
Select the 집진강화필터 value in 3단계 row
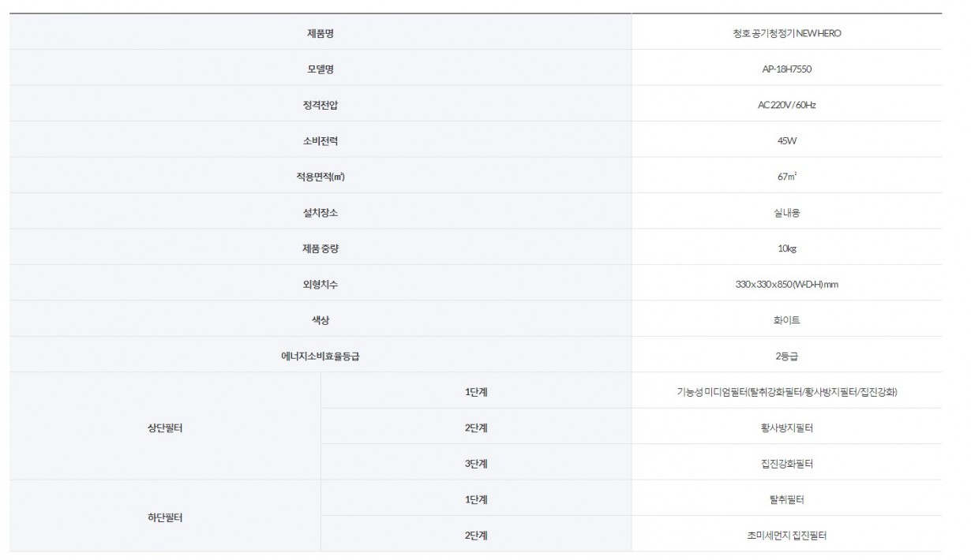(x=786, y=464)
